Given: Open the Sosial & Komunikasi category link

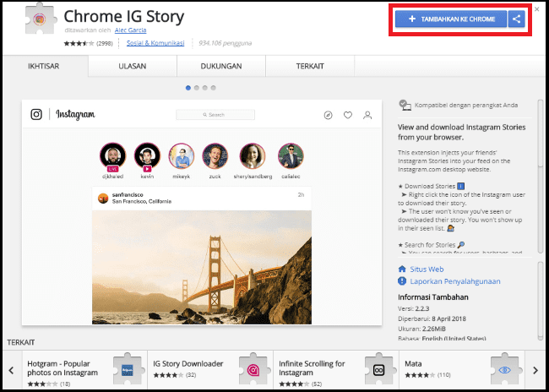Looking at the screenshot, I should coord(155,43).
